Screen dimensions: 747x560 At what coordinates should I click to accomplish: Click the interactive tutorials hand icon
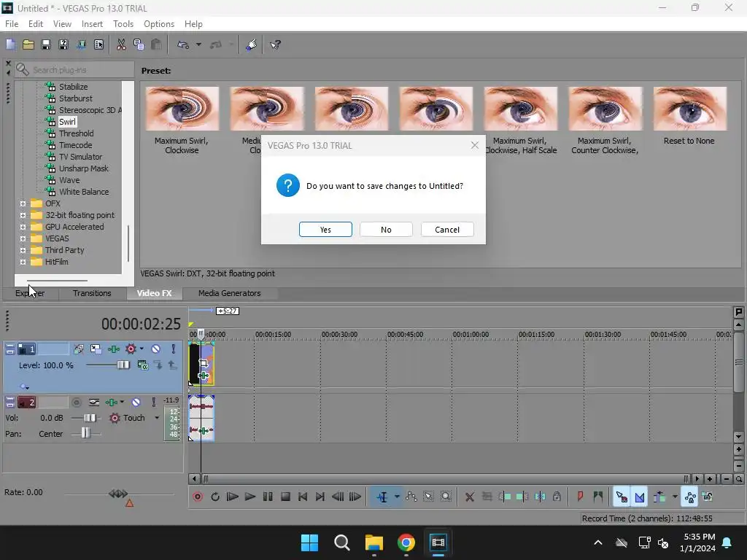tap(252, 44)
